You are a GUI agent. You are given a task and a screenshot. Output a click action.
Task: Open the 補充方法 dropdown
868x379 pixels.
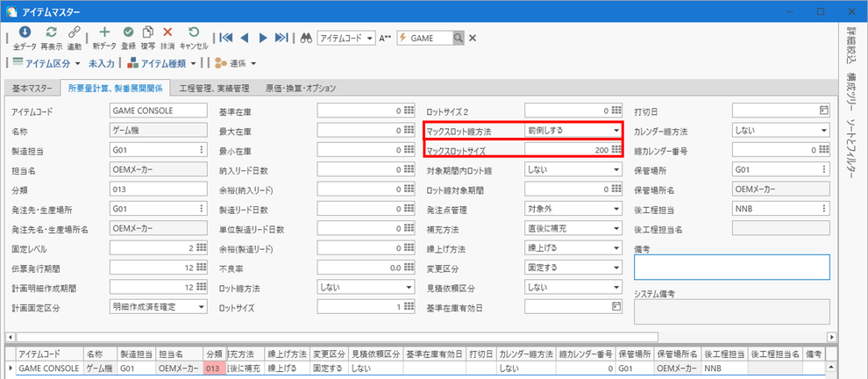[616, 228]
